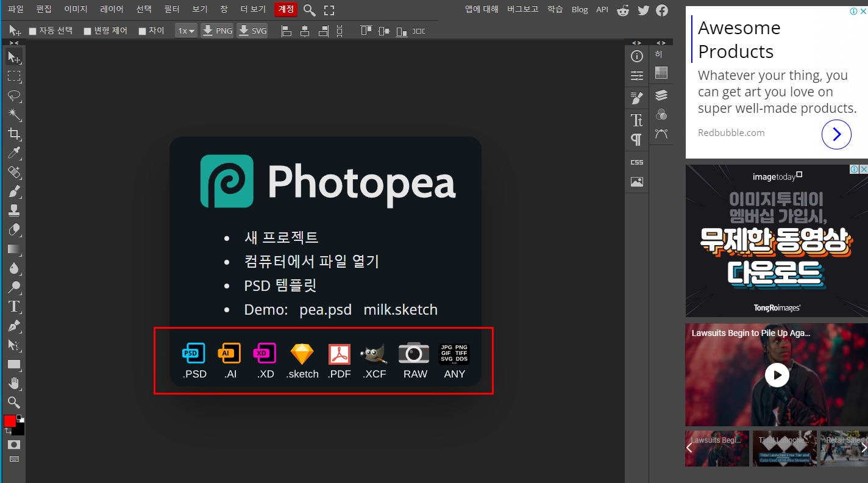This screenshot has width=868, height=483.
Task: Open the Brush settings panel
Action: pyautogui.click(x=637, y=98)
